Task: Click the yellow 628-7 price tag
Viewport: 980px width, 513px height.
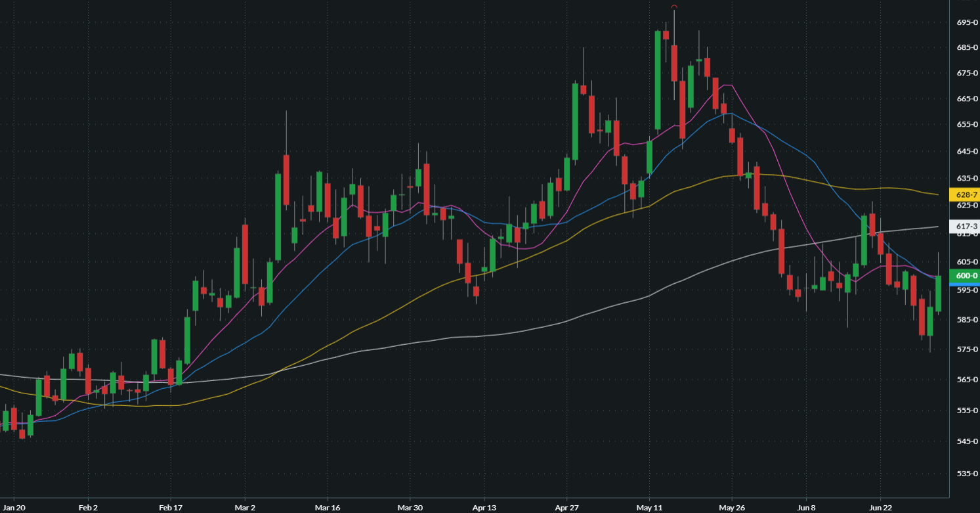Action: [x=966, y=194]
